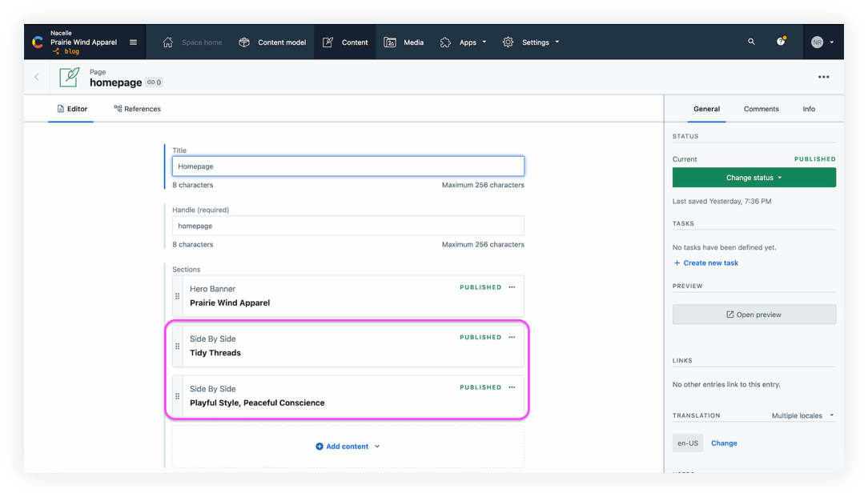This screenshot has width=868, height=497.
Task: Click Create new task link
Action: [705, 263]
